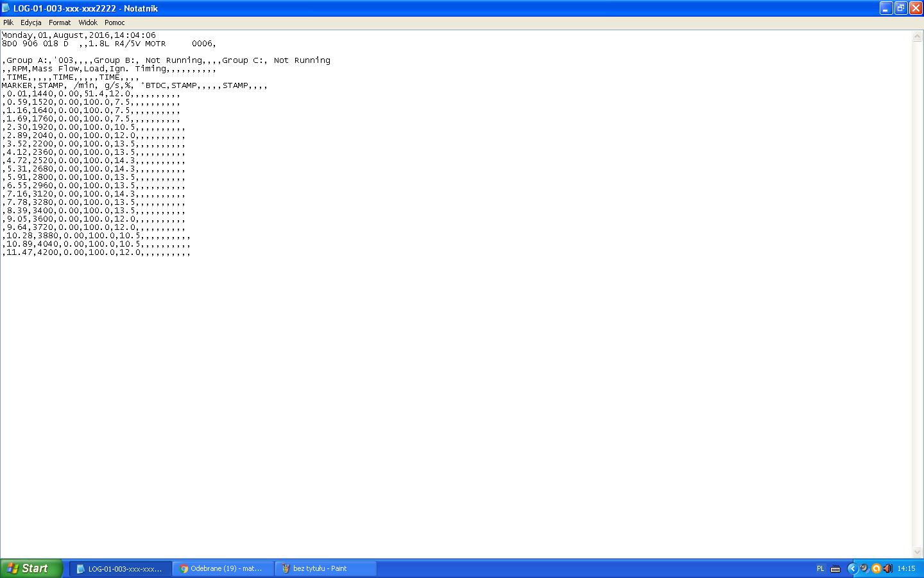The image size is (924, 578).
Task: Open the Widok menu
Action: click(x=88, y=22)
